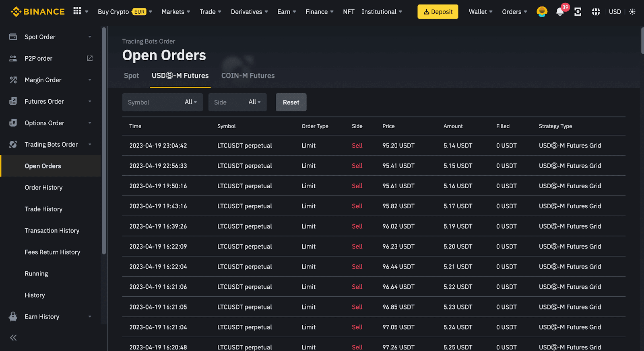
Task: Open Fees Return History in the sidebar
Action: pos(52,252)
